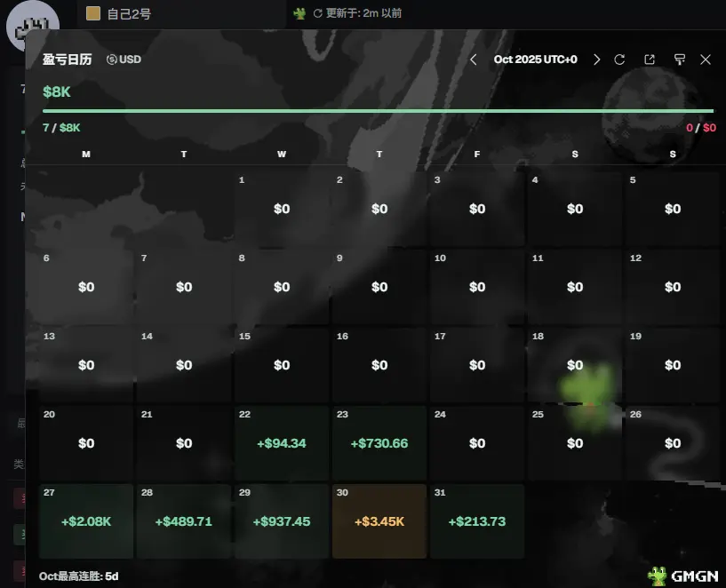Click the orange wallet icon near 自己2号
Viewport: 726px width, 588px height.
coord(93,13)
